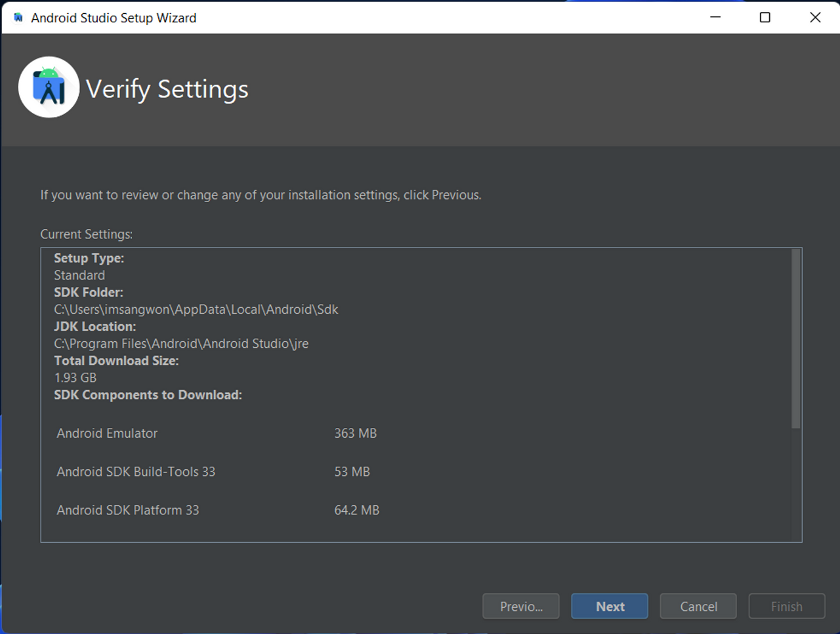Viewport: 840px width, 634px height.
Task: Go back with the Previous button
Action: pyautogui.click(x=521, y=606)
